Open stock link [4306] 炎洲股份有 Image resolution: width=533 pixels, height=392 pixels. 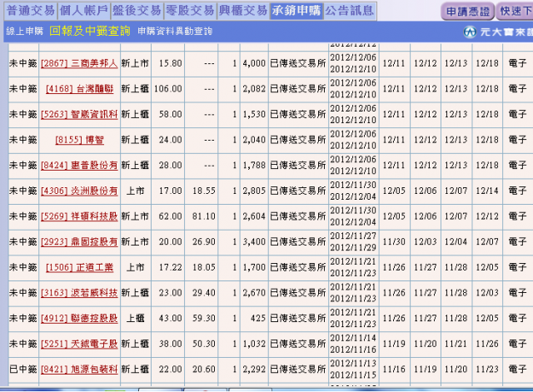click(79, 191)
